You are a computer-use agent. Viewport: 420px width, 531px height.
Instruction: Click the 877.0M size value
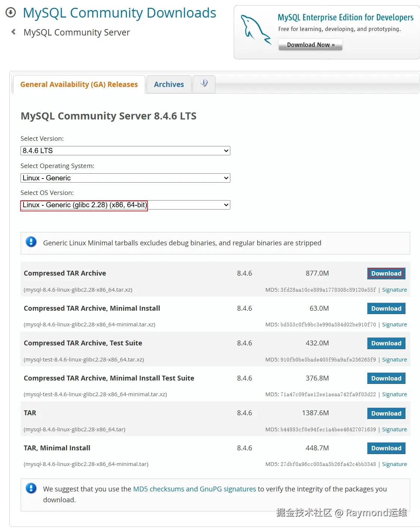(317, 273)
